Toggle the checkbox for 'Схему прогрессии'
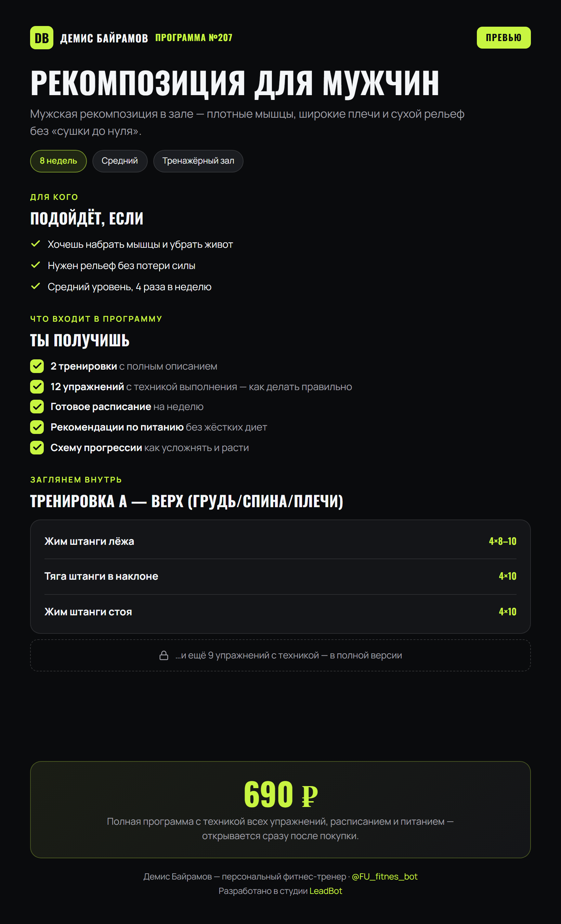Image resolution: width=561 pixels, height=924 pixels. pos(37,447)
